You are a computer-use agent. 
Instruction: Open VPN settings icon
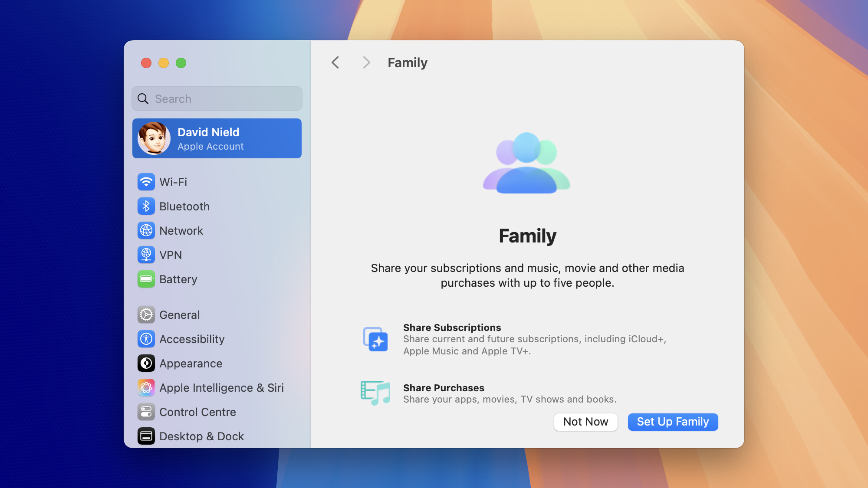pyautogui.click(x=146, y=255)
